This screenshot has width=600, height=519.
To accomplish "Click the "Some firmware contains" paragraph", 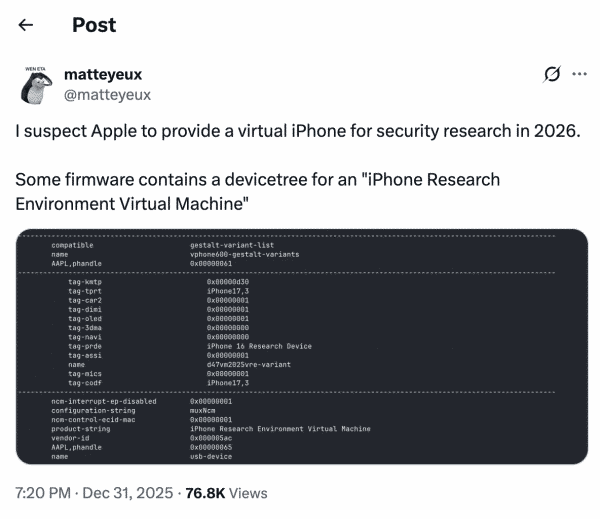I will (258, 190).
